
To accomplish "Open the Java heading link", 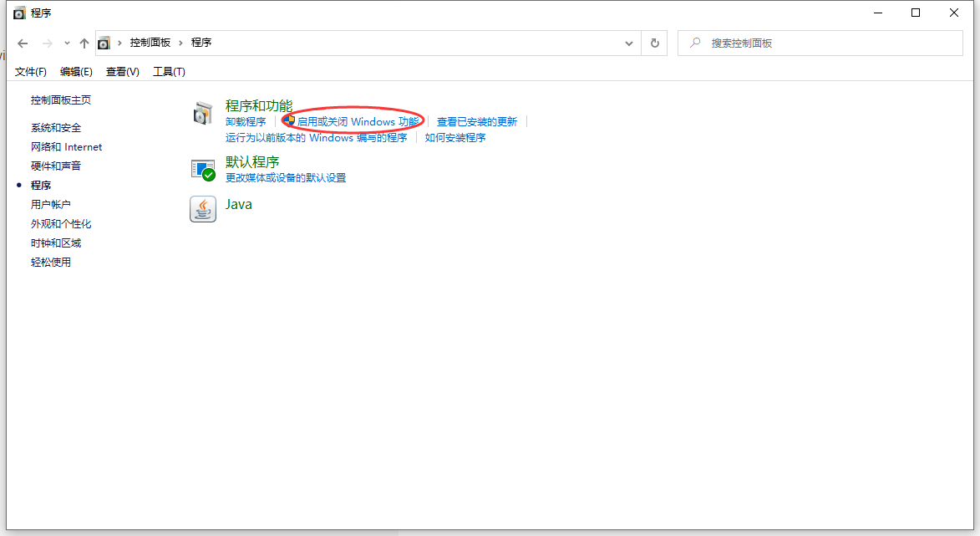I will click(x=239, y=205).
